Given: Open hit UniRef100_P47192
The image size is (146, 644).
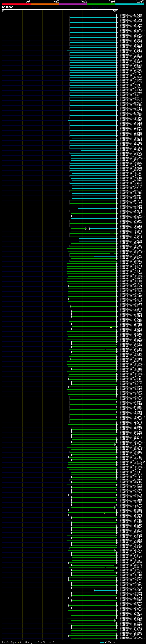Looking at the screenshot, I should pyautogui.click(x=131, y=77).
